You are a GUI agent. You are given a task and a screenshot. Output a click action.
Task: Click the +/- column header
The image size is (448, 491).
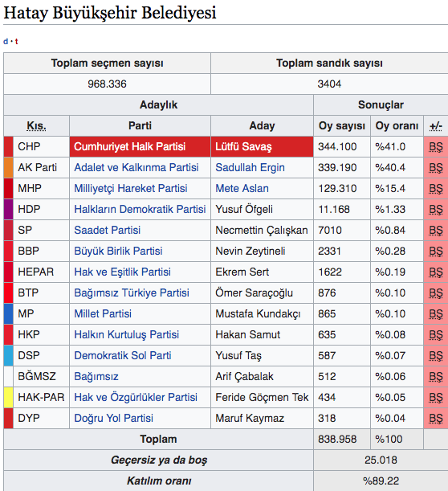tap(436, 125)
